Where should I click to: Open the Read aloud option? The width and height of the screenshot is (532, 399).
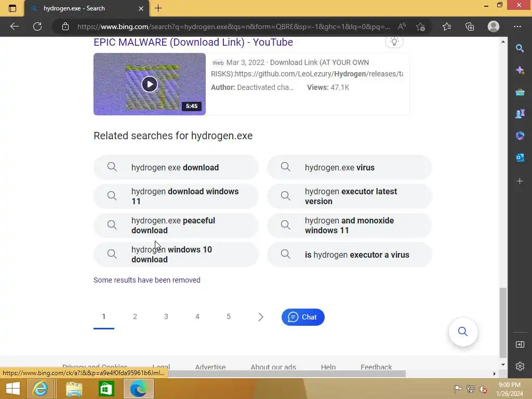[x=402, y=26]
